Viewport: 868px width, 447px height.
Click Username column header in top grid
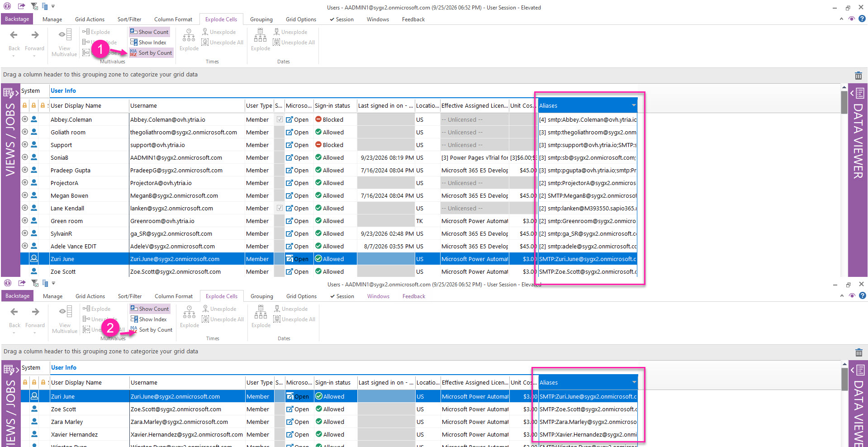tap(187, 105)
